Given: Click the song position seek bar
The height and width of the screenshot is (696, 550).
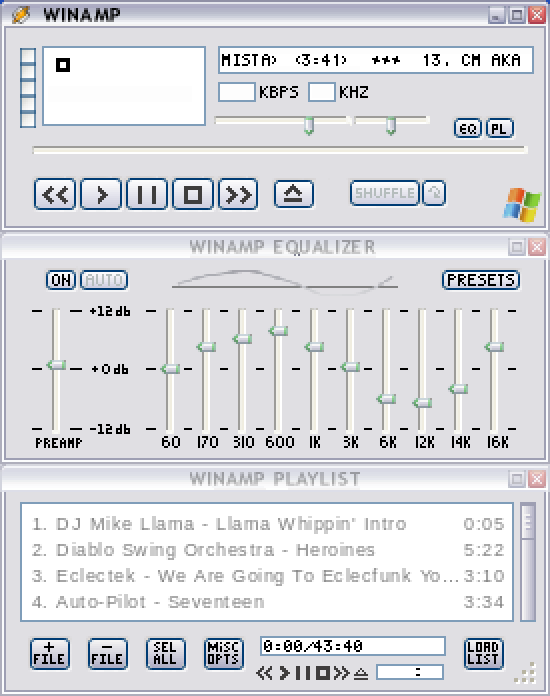Looking at the screenshot, I should click(280, 150).
